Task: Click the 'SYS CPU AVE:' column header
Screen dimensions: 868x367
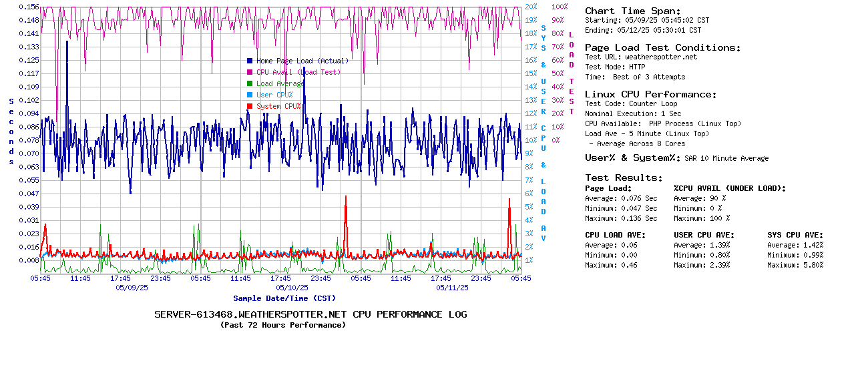Action: 795,235
